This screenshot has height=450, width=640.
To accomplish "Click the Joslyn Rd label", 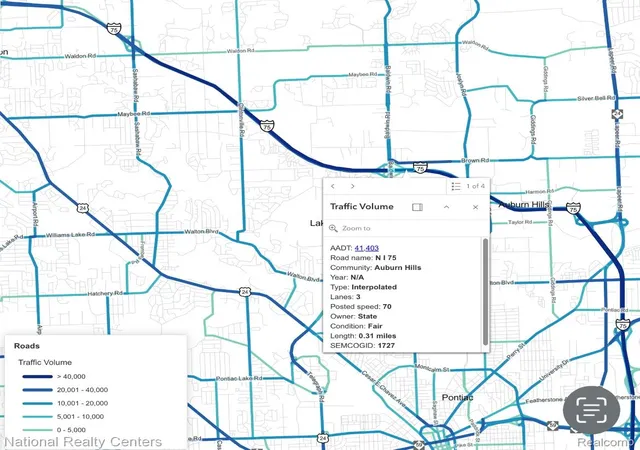I will pos(461,85).
